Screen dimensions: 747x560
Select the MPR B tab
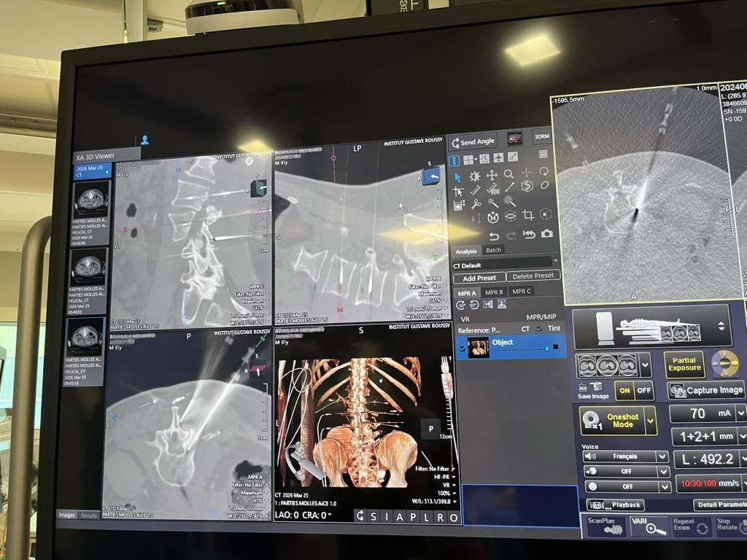494,292
